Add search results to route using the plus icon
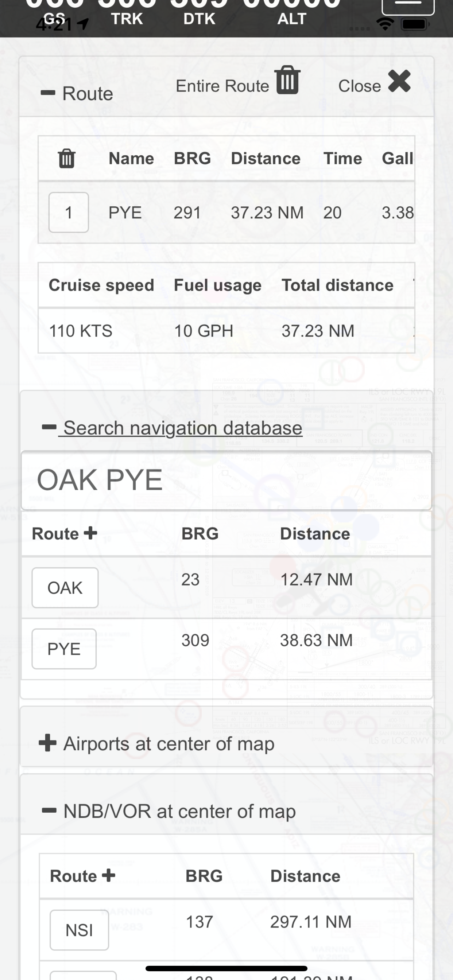 (90, 533)
